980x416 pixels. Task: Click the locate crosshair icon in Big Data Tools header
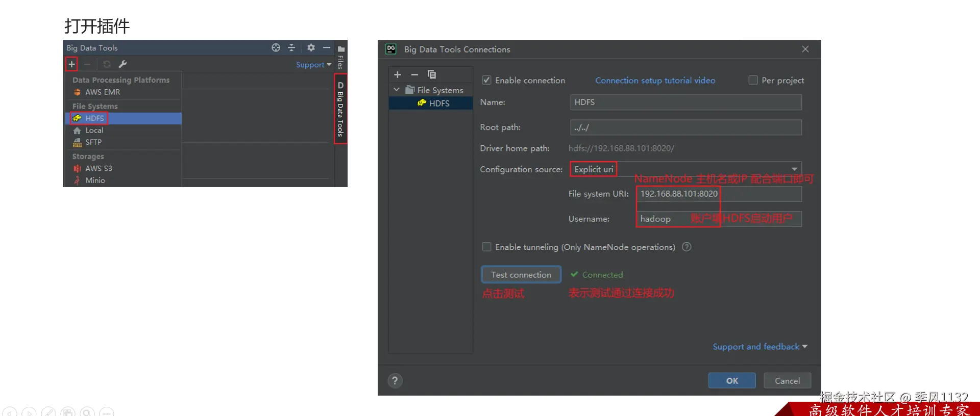(276, 47)
